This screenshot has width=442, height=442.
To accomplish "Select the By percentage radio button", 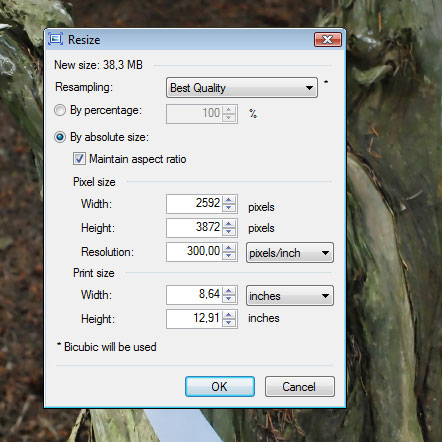I will tap(60, 110).
